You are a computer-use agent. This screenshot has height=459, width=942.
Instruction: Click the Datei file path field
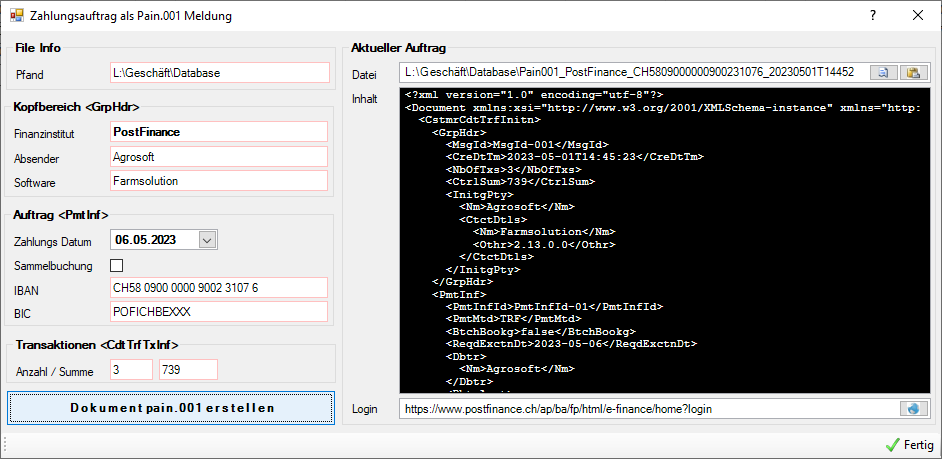(x=633, y=73)
